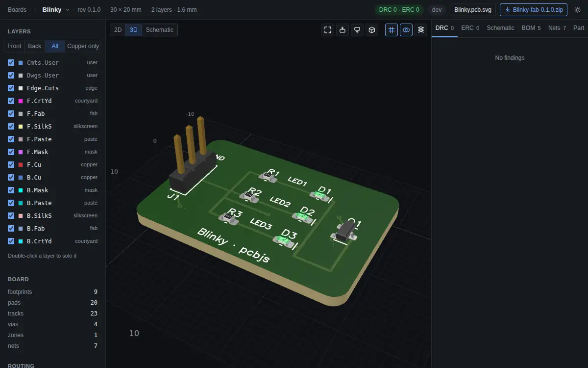Screen dimensions: 588x368
Task: Uncheck the Cmts.User layer checkbox
Action: coord(11,62)
